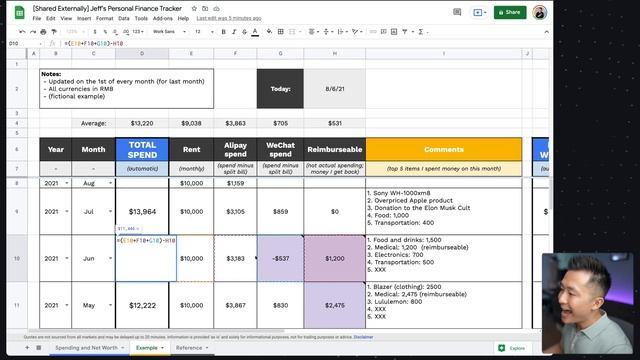Image resolution: width=640 pixels, height=360 pixels.
Task: Toggle italic formatting
Action: point(234,32)
